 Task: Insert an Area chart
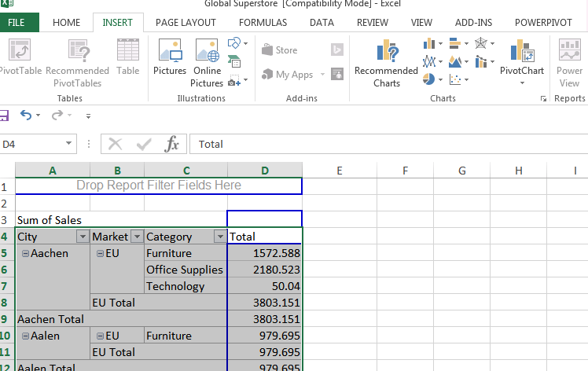(455, 61)
